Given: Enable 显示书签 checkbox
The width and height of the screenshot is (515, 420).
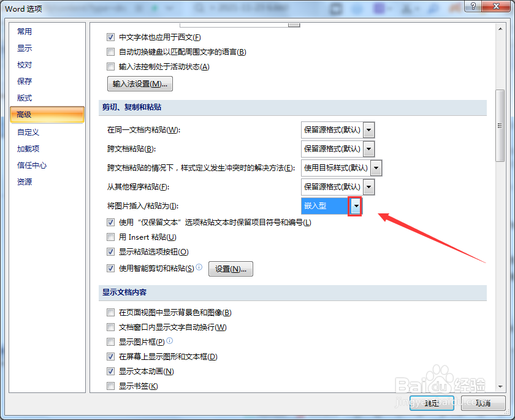Looking at the screenshot, I should tap(111, 386).
